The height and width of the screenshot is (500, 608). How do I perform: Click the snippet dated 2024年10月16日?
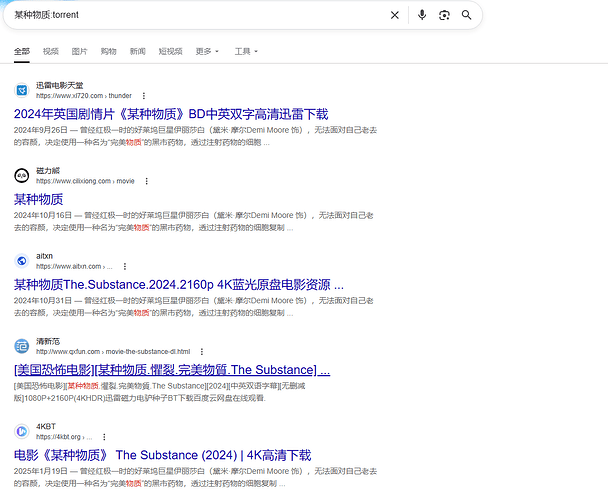(193, 221)
